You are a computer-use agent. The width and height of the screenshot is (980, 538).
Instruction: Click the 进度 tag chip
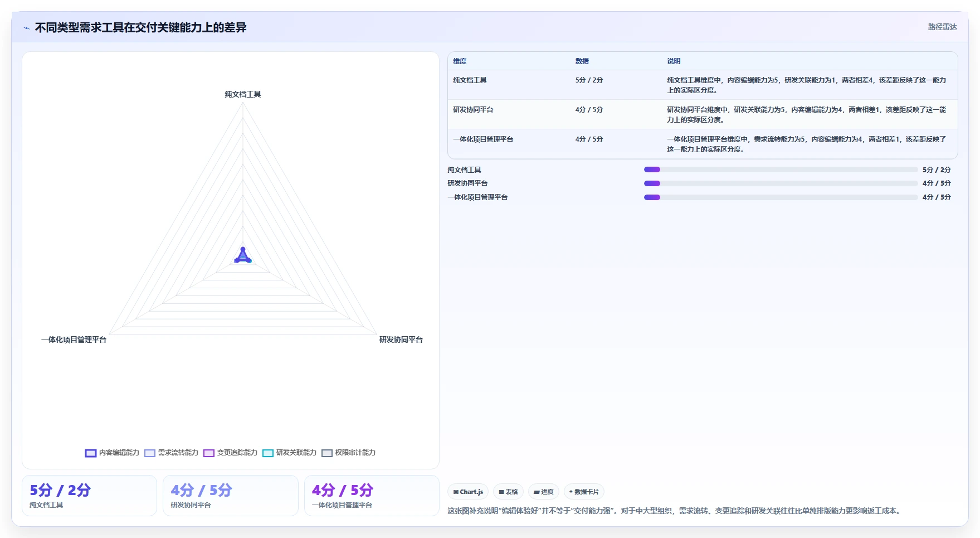544,492
